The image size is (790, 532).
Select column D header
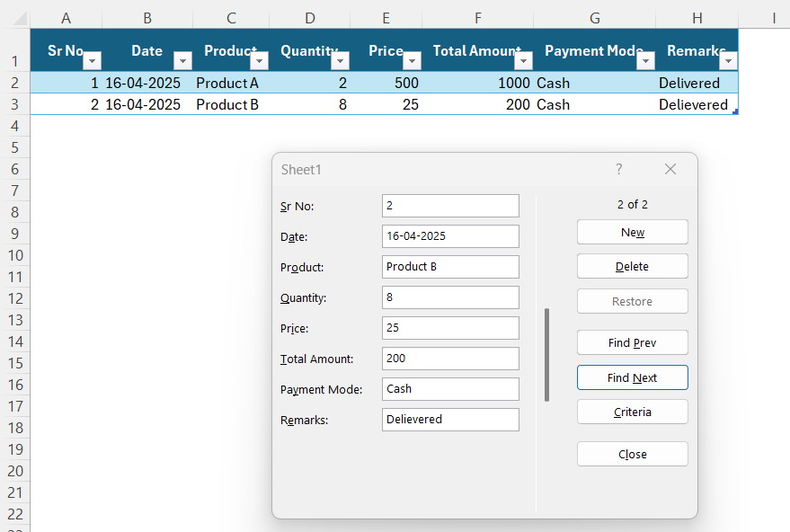point(310,19)
